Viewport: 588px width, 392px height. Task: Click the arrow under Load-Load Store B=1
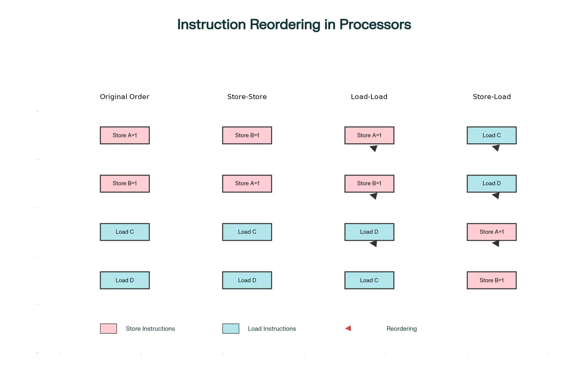click(x=374, y=196)
